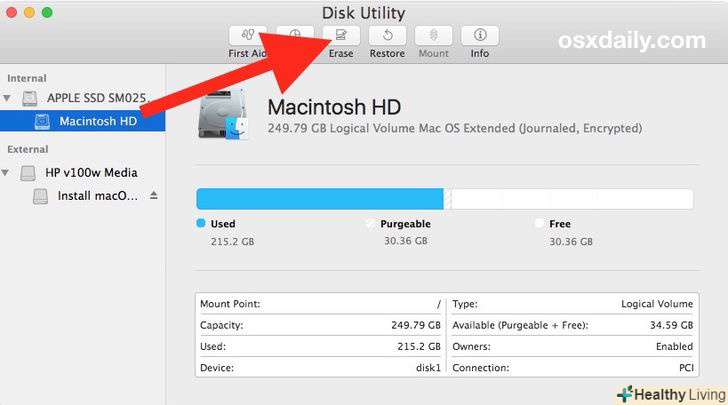Select the Install macOS volume entry
Screen dimensions: 728x405
pyautogui.click(x=98, y=196)
